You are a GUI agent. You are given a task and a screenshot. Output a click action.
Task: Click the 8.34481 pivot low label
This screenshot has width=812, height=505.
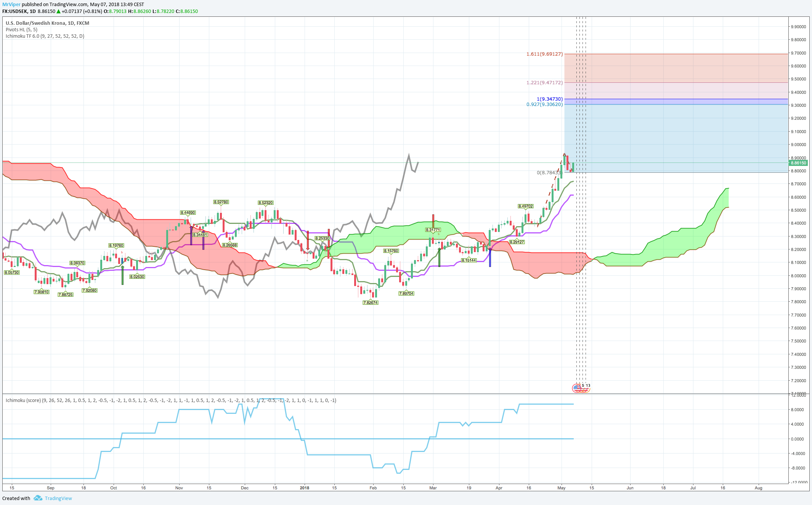click(200, 235)
